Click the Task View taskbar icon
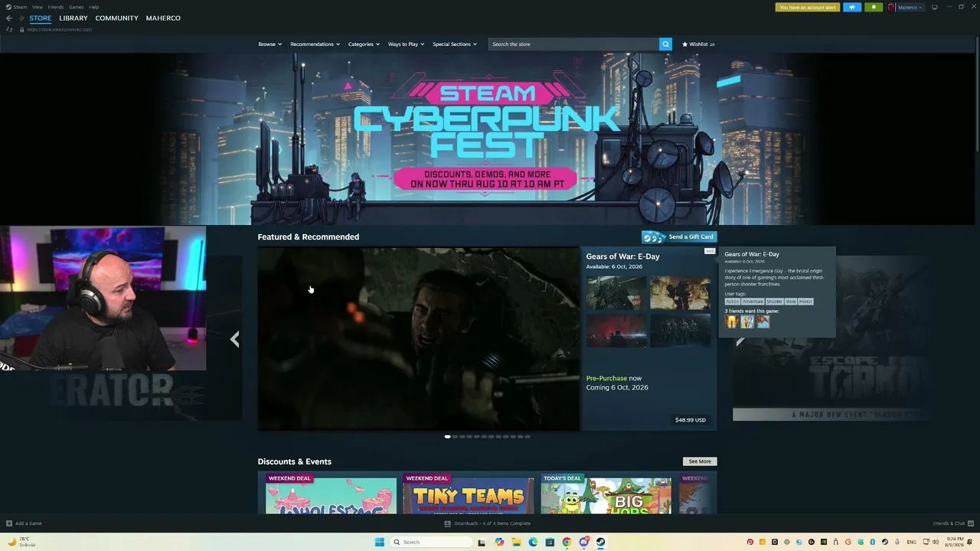The height and width of the screenshot is (551, 980). 482,542
